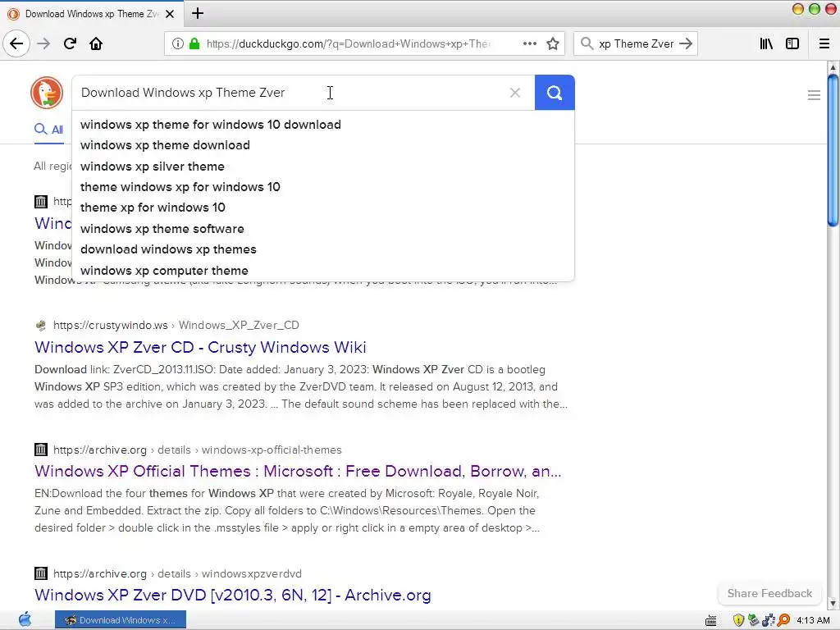840x630 pixels.
Task: Submit browser search with the arrow
Action: (686, 44)
